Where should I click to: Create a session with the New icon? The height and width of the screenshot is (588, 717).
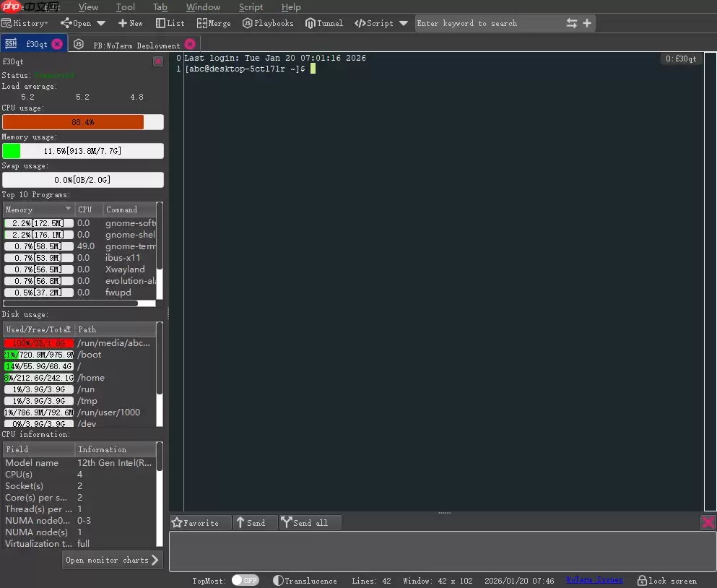click(129, 22)
